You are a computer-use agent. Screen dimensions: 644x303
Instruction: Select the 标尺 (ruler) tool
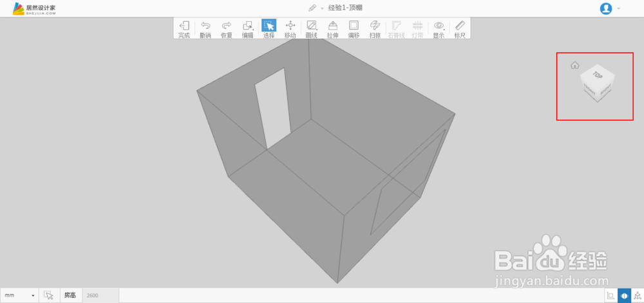coord(460,29)
